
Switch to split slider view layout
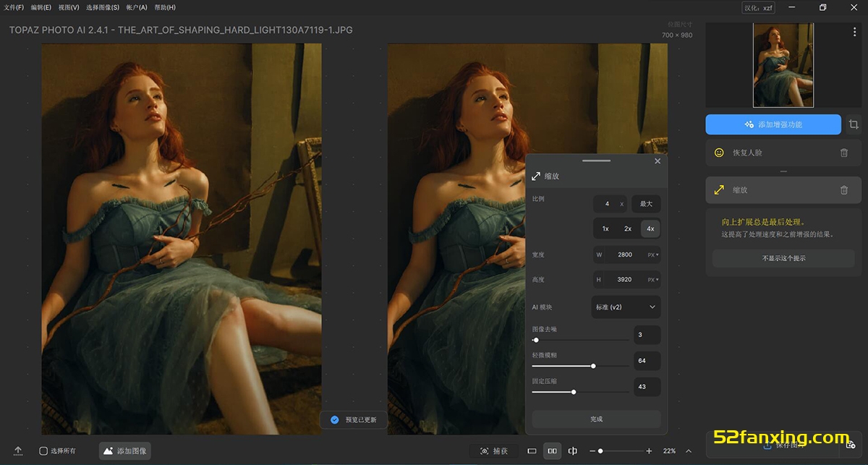[x=573, y=451]
